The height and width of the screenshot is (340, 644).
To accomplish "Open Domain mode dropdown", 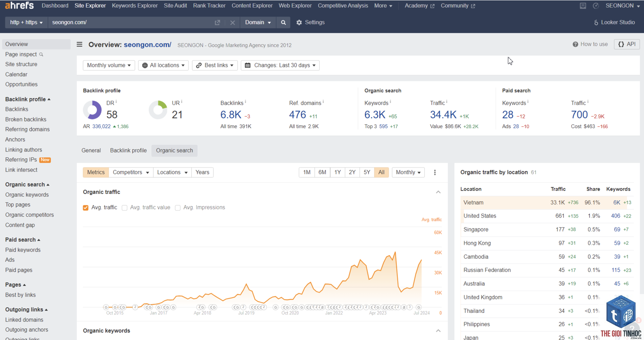I will point(258,22).
